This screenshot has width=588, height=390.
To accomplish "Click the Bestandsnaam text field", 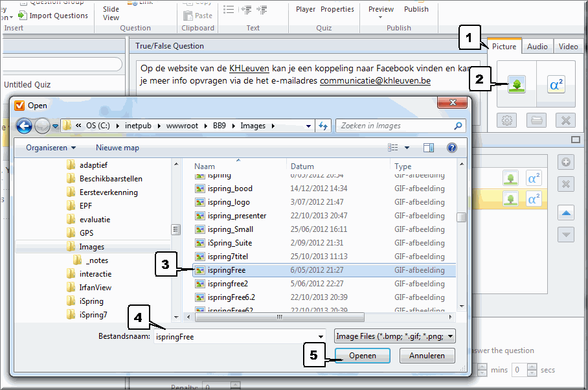I will coord(239,337).
